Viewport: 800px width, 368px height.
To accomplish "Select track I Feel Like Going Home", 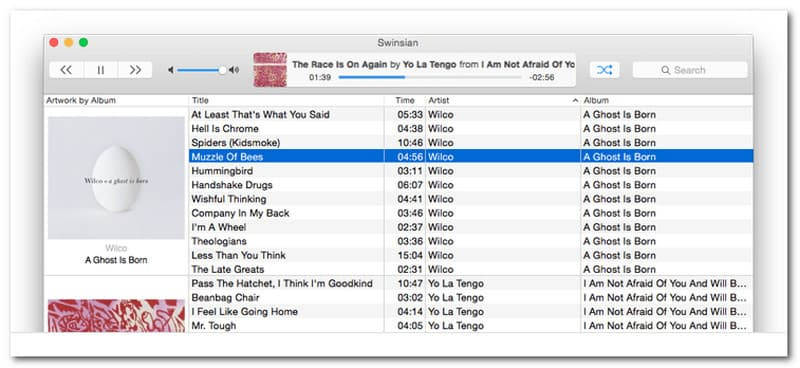I will coord(470,311).
